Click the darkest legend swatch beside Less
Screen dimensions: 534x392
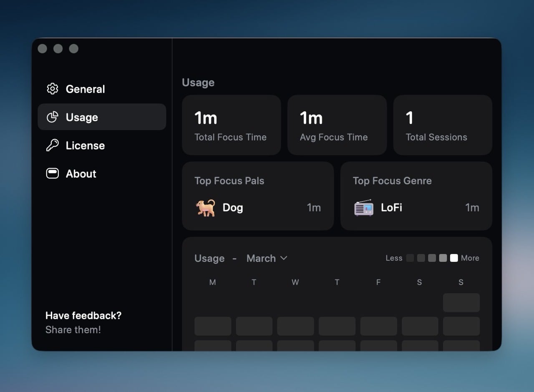coord(410,258)
